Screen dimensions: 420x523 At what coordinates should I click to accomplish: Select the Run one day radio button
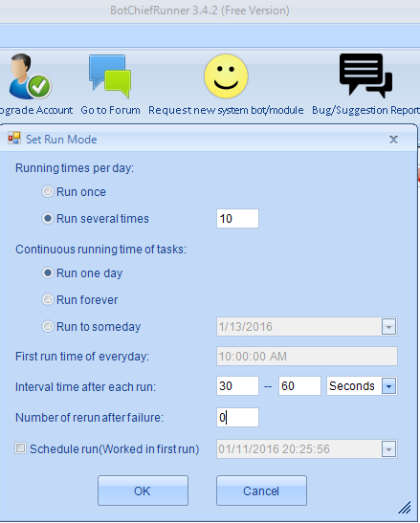coord(48,272)
